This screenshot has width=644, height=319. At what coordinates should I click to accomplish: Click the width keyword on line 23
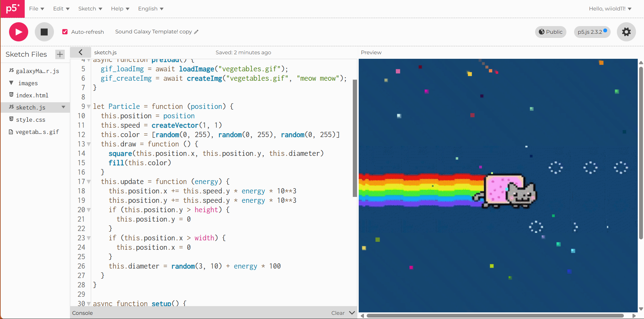pos(204,238)
